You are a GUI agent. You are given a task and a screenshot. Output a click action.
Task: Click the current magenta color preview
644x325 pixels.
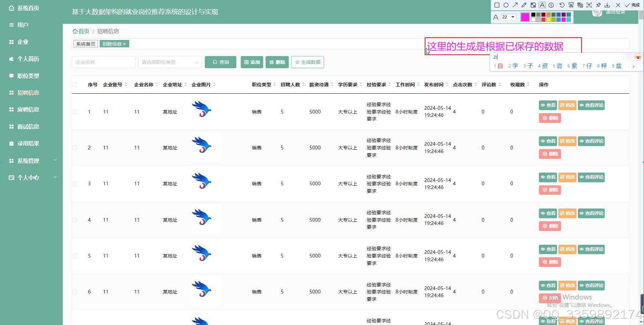click(525, 17)
